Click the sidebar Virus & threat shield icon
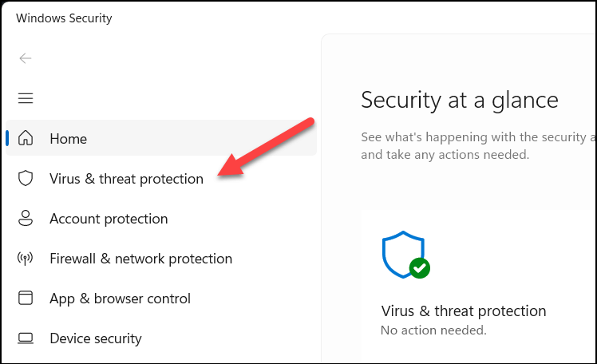Image resolution: width=597 pixels, height=364 pixels. click(x=26, y=179)
